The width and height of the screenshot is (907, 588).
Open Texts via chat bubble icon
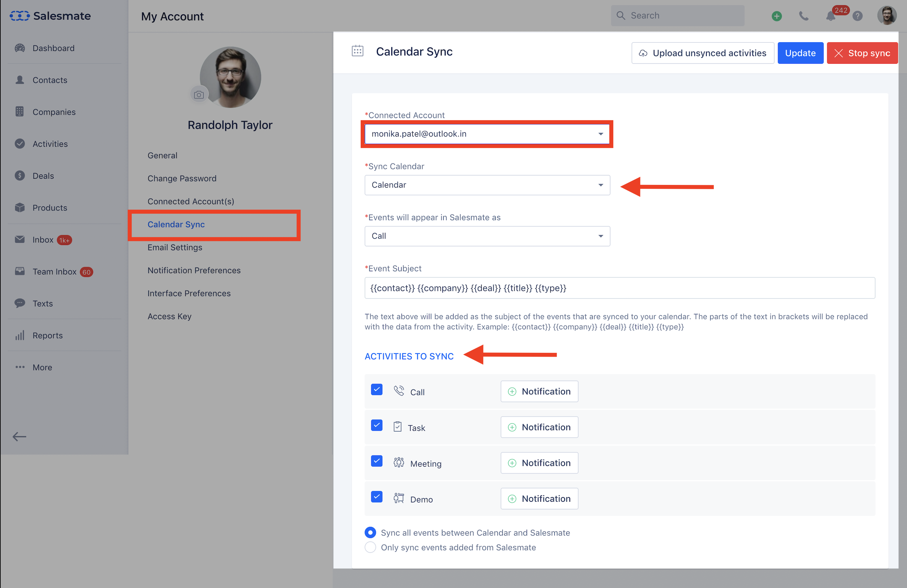[20, 303]
